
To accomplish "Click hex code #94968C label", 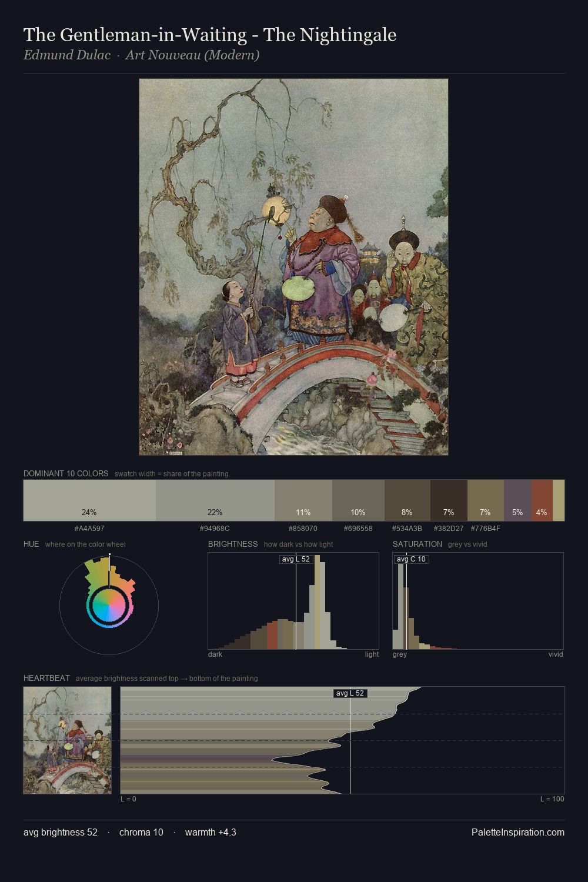I will pos(215,529).
